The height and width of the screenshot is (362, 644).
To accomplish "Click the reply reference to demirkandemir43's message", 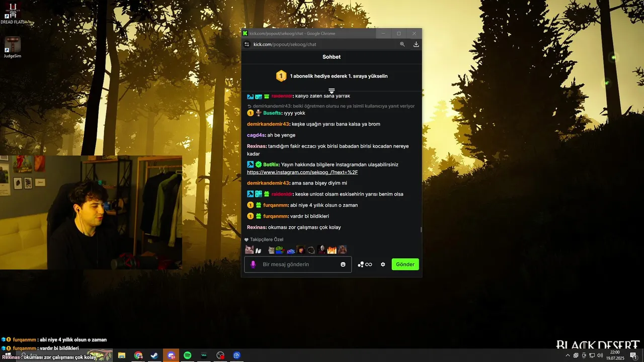I will tap(331, 106).
